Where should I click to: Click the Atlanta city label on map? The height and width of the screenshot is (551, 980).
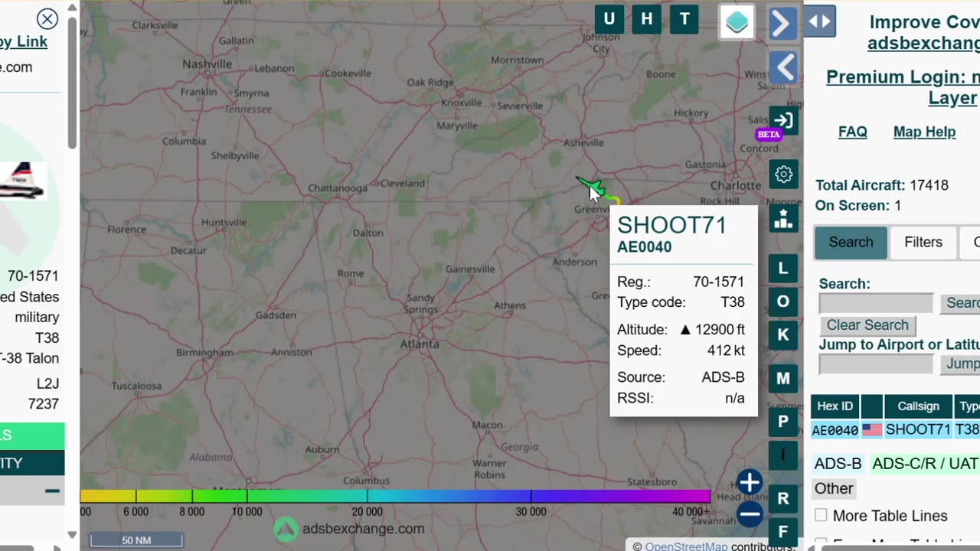click(x=420, y=344)
